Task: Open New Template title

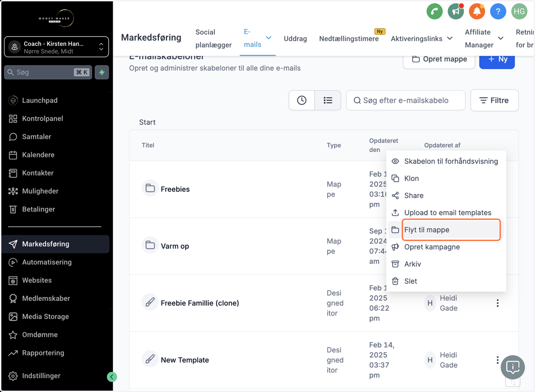Action: (x=185, y=360)
